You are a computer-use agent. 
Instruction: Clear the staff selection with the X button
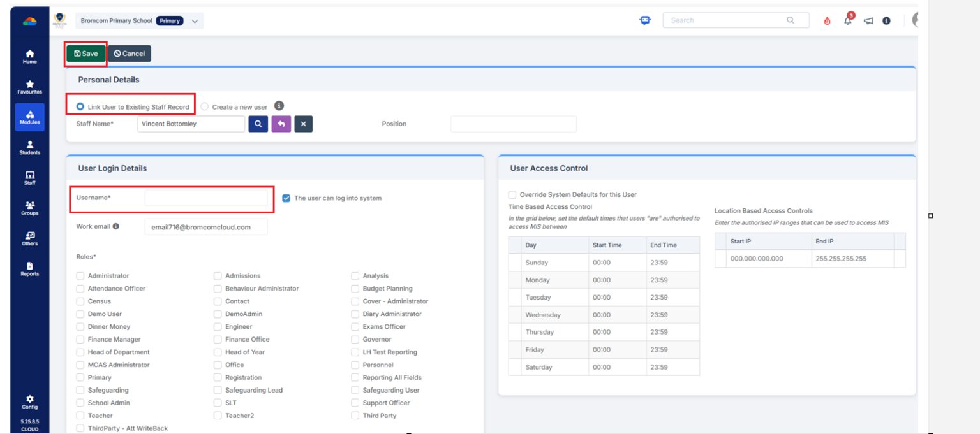click(x=303, y=124)
